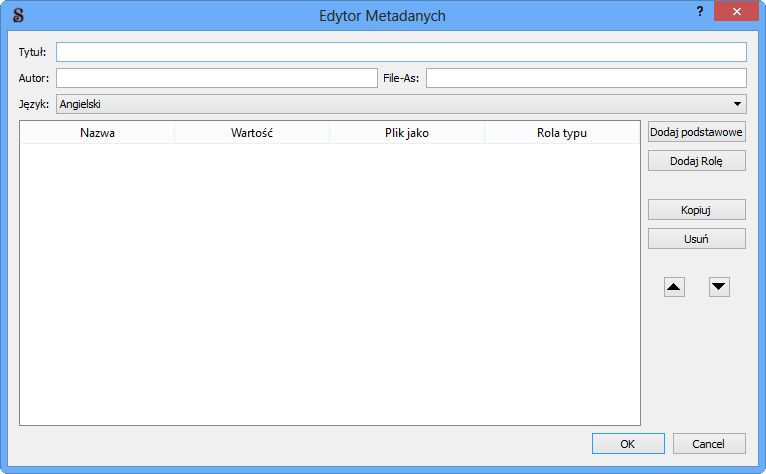Click the Kopiuj button
766x474 pixels.
click(697, 210)
